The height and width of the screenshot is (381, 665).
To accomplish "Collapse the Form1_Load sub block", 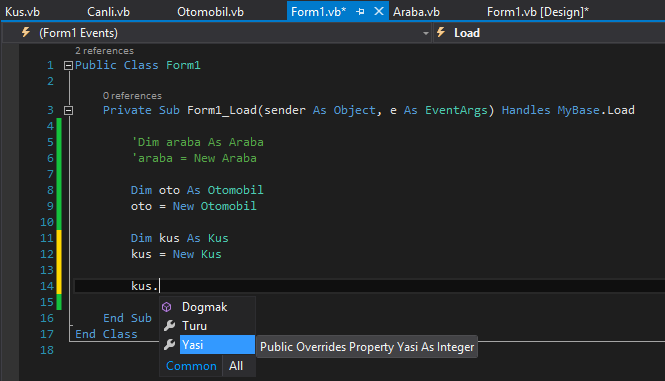I will [x=68, y=110].
